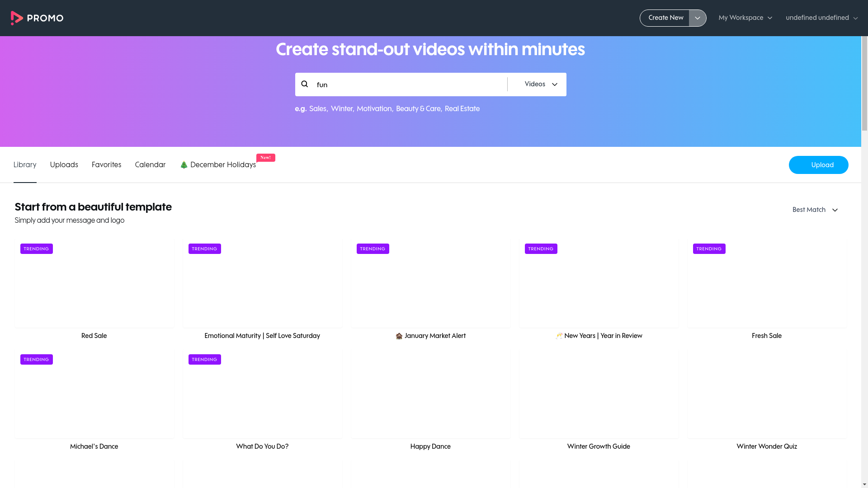Image resolution: width=868 pixels, height=488 pixels.
Task: Click the blue Upload button
Action: [x=818, y=165]
